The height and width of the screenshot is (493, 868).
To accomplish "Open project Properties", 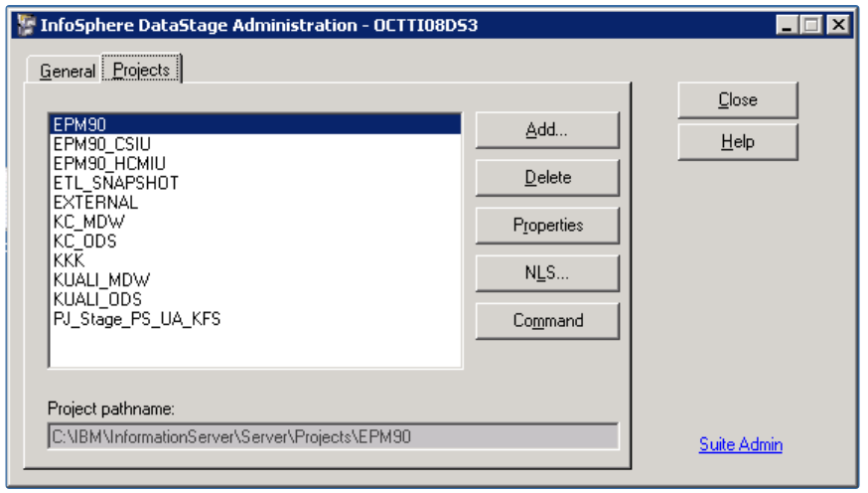I will click(547, 226).
